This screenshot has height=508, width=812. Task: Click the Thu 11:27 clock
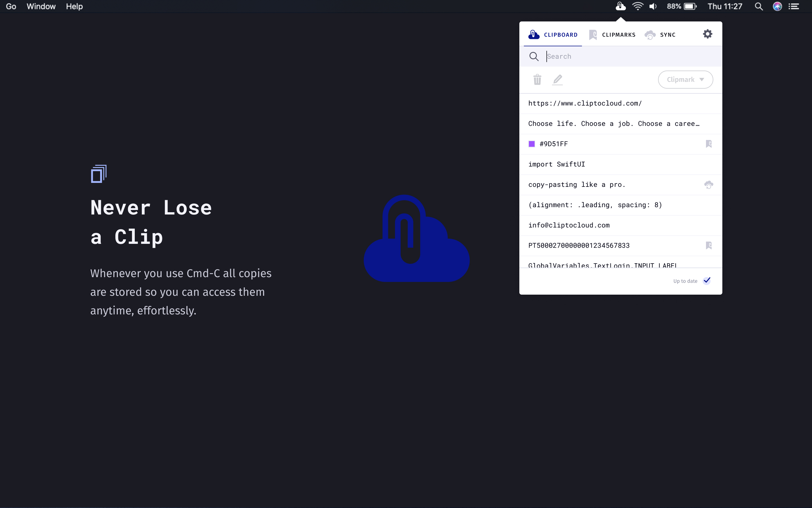point(725,6)
